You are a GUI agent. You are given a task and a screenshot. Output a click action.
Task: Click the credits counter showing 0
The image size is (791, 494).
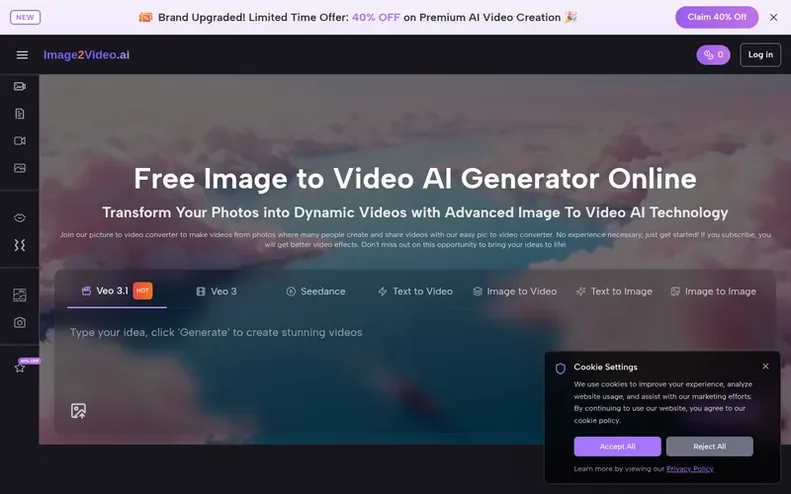(x=713, y=55)
